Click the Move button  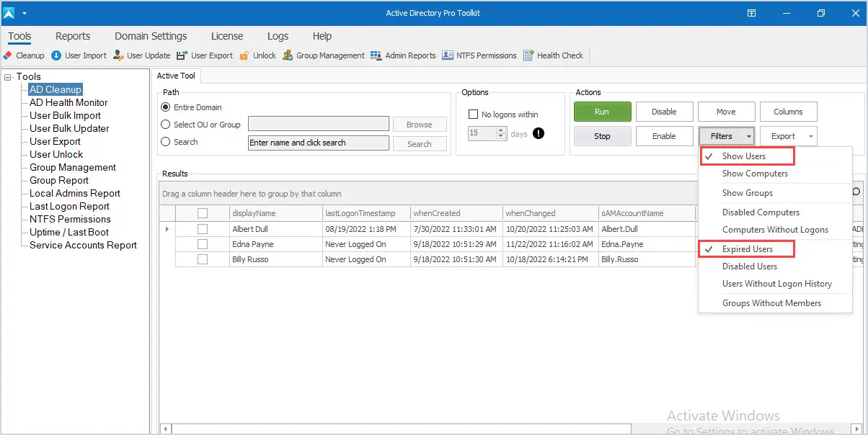[726, 112]
